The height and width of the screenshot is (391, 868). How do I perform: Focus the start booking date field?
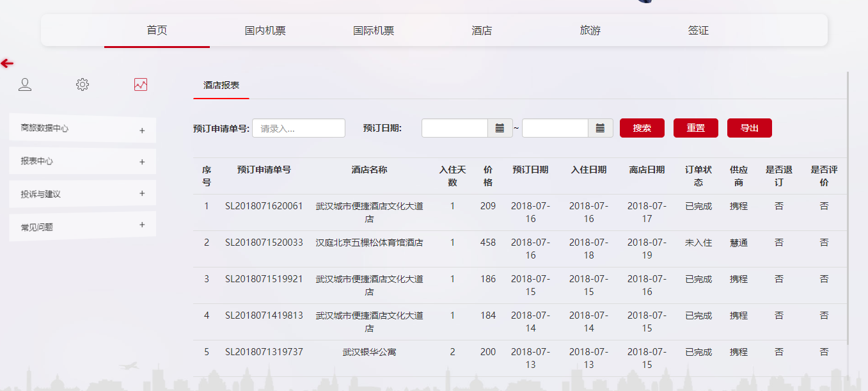tap(455, 128)
